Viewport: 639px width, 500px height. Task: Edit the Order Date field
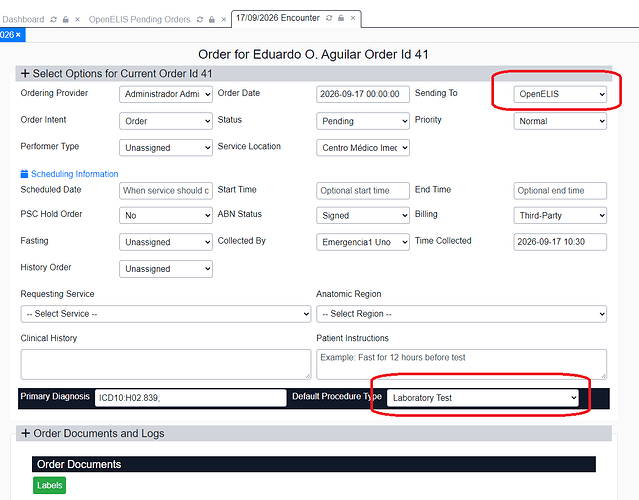(x=363, y=94)
